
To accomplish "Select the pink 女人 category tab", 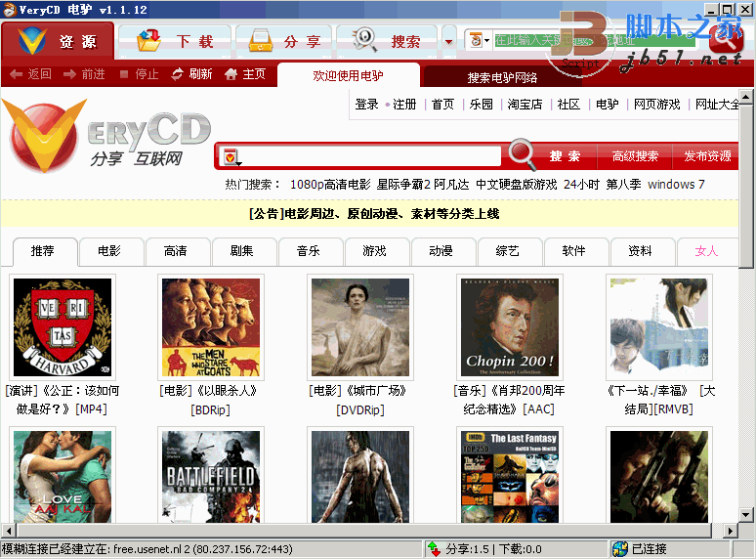I will pyautogui.click(x=708, y=251).
